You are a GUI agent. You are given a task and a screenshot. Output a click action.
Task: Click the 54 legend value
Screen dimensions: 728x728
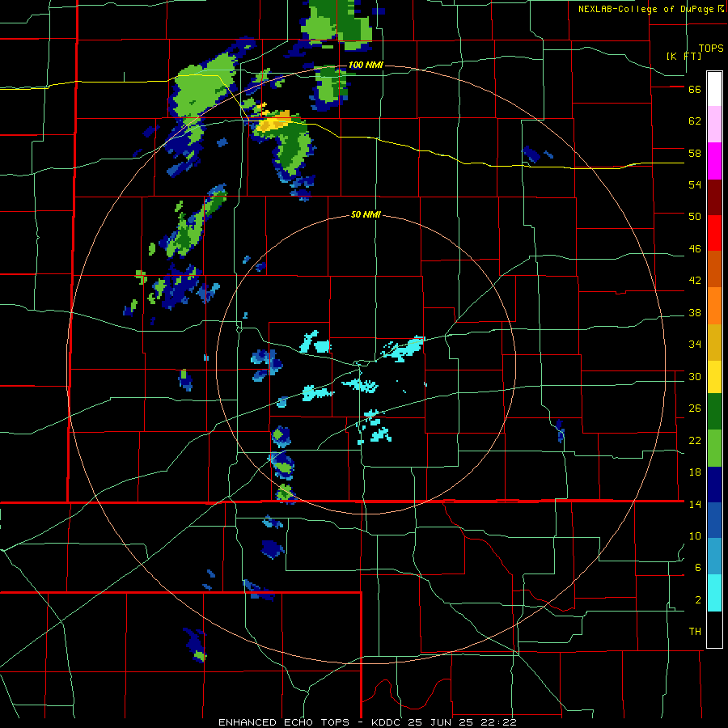tap(695, 184)
